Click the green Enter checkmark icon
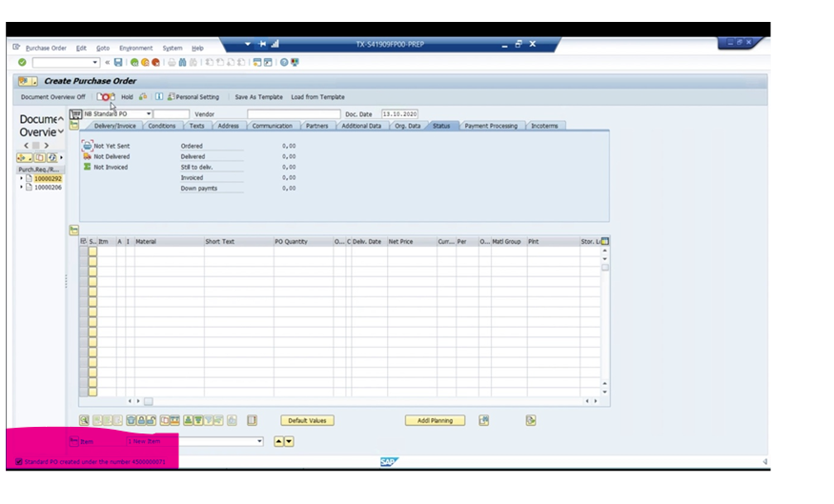This screenshot has width=834, height=504. pos(22,62)
